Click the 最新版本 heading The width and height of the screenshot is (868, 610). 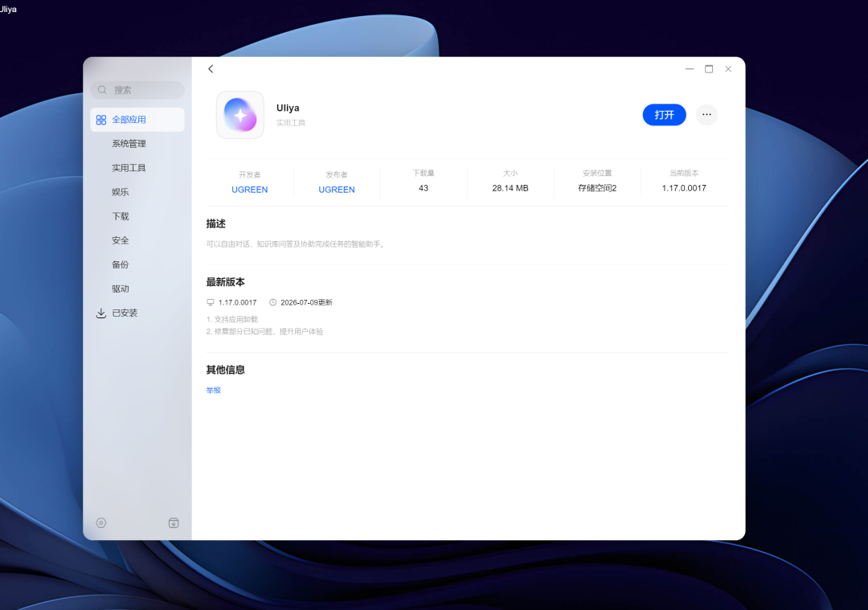click(x=225, y=282)
